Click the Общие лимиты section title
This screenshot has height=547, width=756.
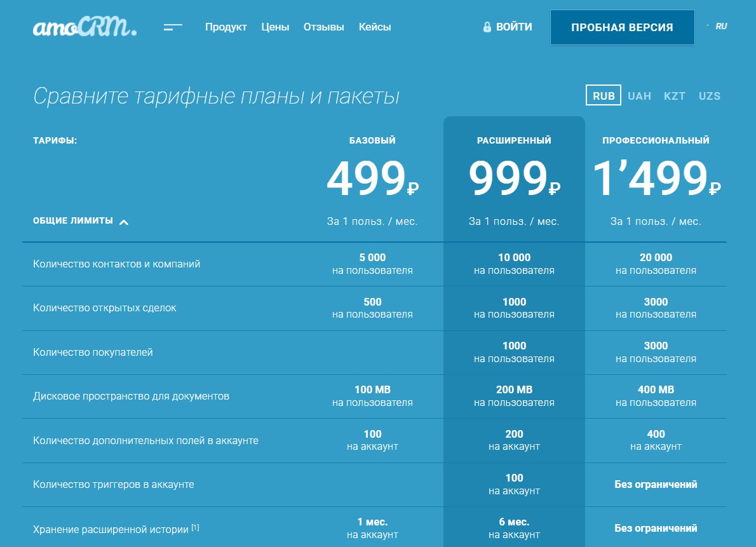(x=73, y=221)
